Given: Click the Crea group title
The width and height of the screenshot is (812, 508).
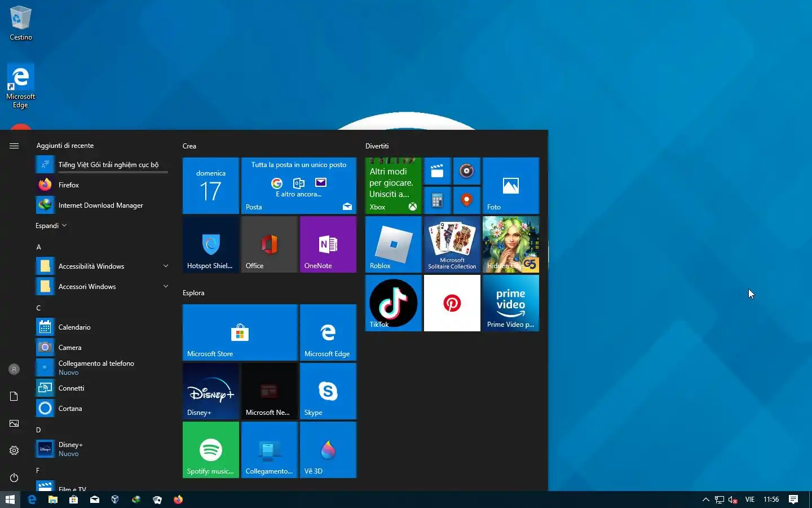Looking at the screenshot, I should [189, 146].
